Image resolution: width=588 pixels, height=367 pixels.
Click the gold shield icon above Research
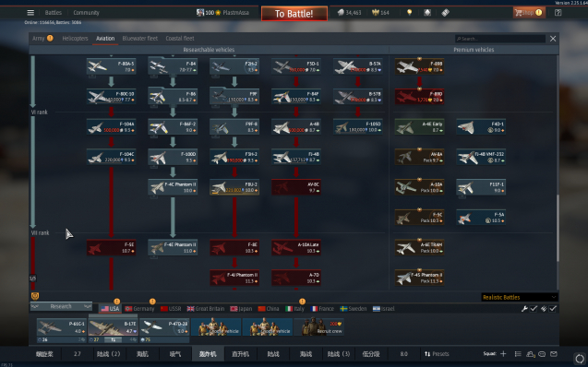[35, 296]
